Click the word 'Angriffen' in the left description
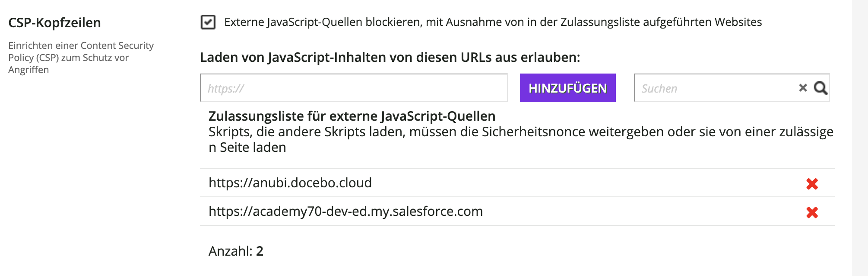This screenshot has height=276, width=868. click(x=29, y=70)
